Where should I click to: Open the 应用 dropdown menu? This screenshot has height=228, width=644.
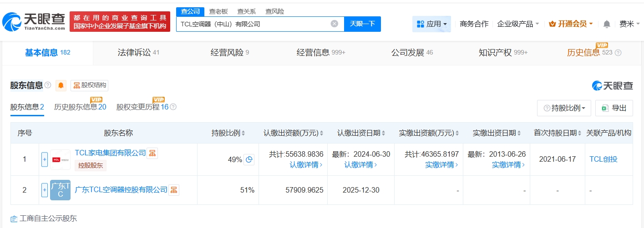point(431,24)
